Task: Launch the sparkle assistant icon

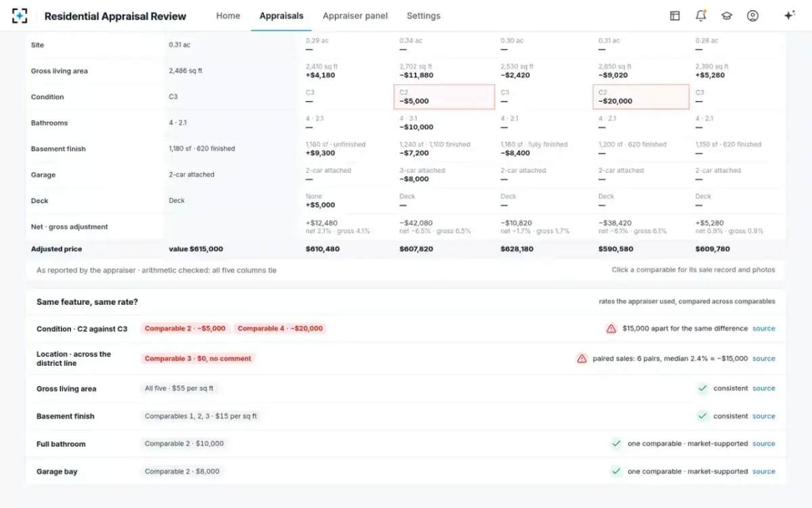Action: click(x=789, y=16)
